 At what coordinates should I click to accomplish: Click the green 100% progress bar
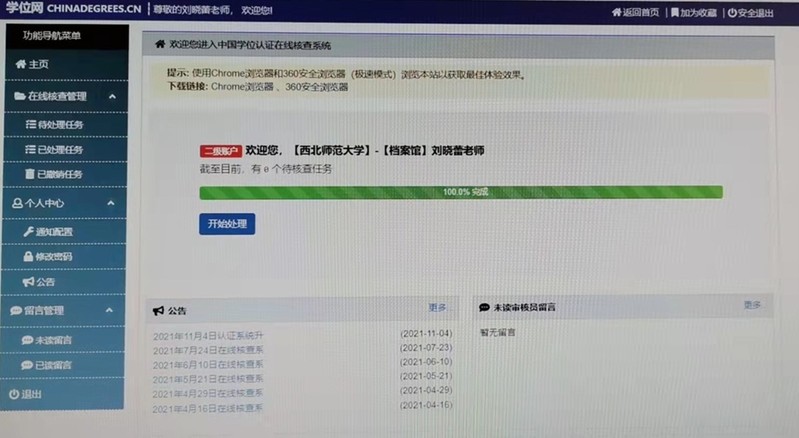[x=460, y=192]
